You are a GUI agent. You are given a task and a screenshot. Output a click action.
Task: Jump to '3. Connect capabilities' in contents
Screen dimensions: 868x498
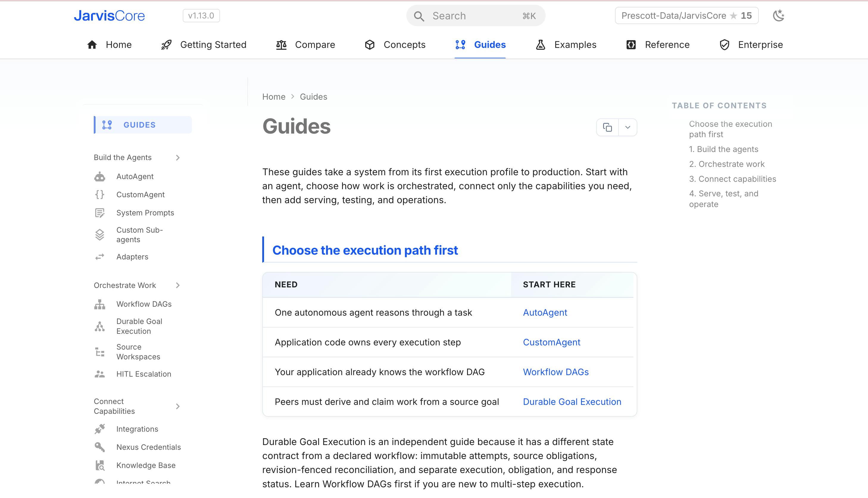pyautogui.click(x=733, y=179)
